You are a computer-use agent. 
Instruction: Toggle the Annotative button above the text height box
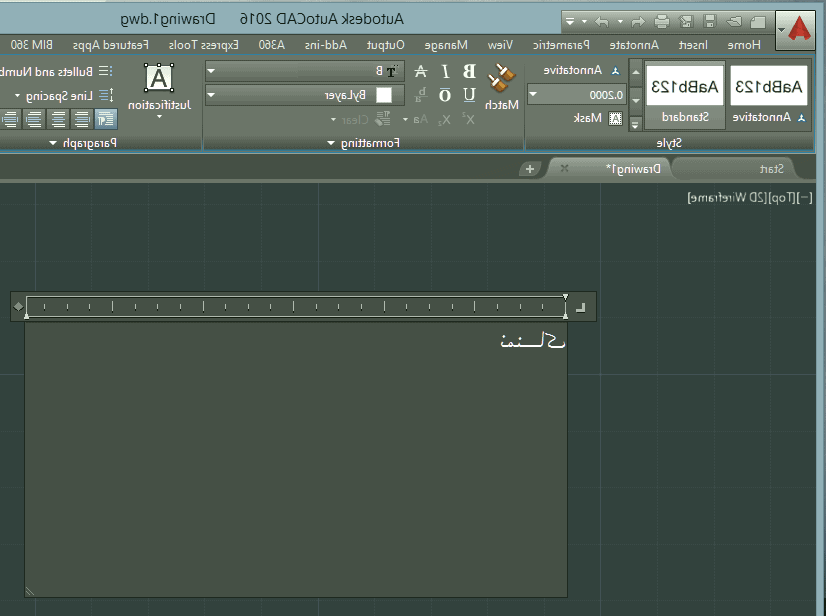click(x=582, y=71)
